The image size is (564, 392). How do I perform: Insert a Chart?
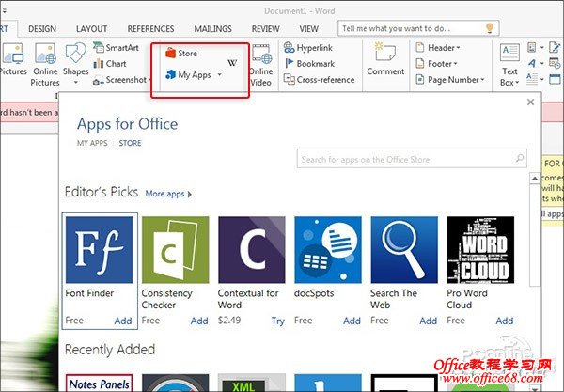pos(115,64)
